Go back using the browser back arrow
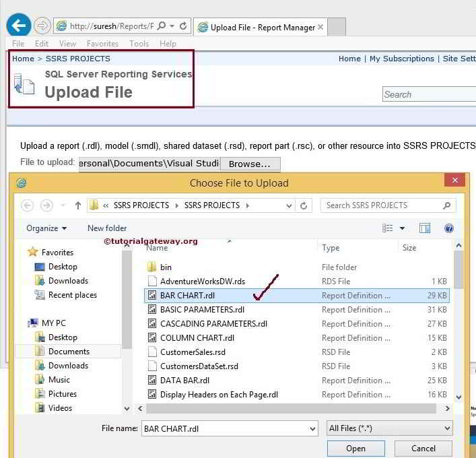Image resolution: width=476 pixels, height=458 pixels. pyautogui.click(x=19, y=26)
